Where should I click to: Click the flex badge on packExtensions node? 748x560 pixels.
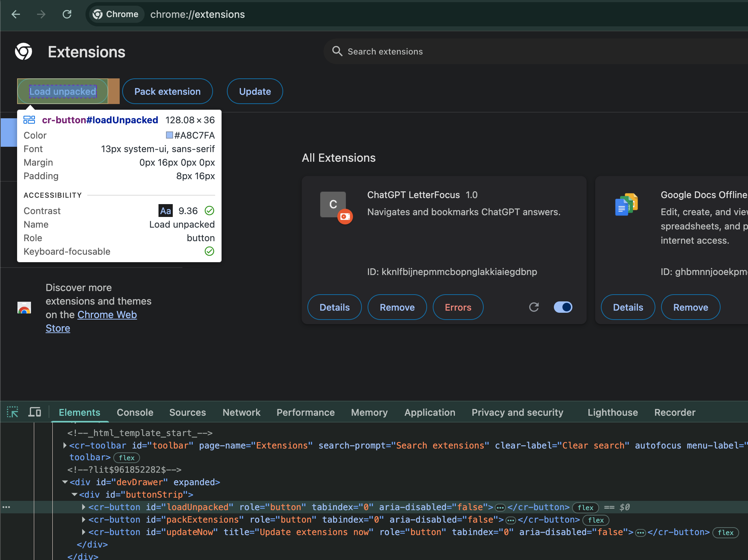click(x=596, y=520)
